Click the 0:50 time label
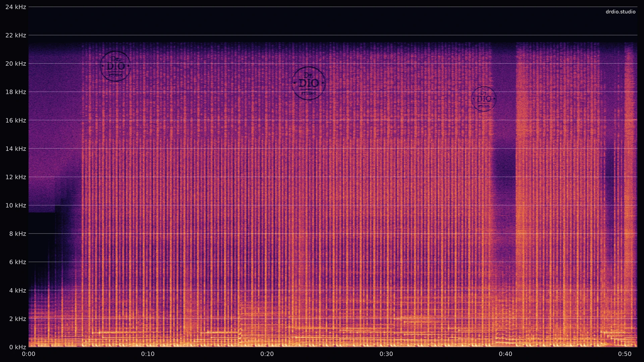This screenshot has width=644, height=362. (x=625, y=354)
